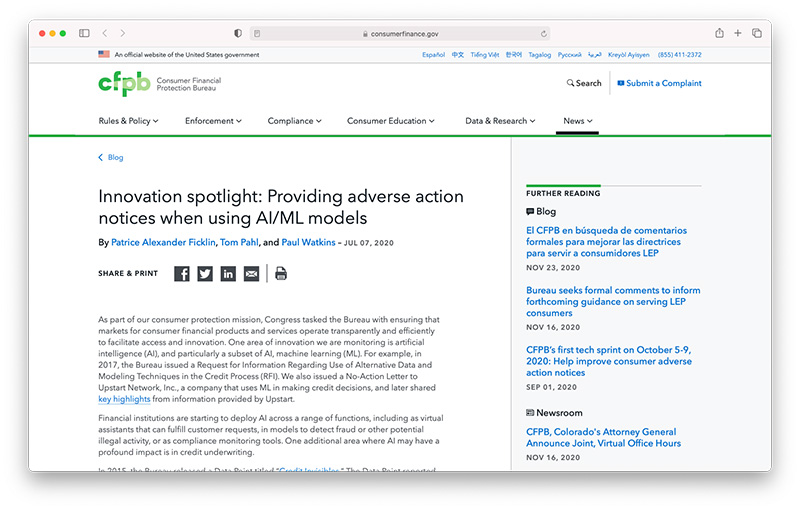Click phone number (855) 411-2372
The width and height of the screenshot is (800, 509).
click(x=680, y=55)
